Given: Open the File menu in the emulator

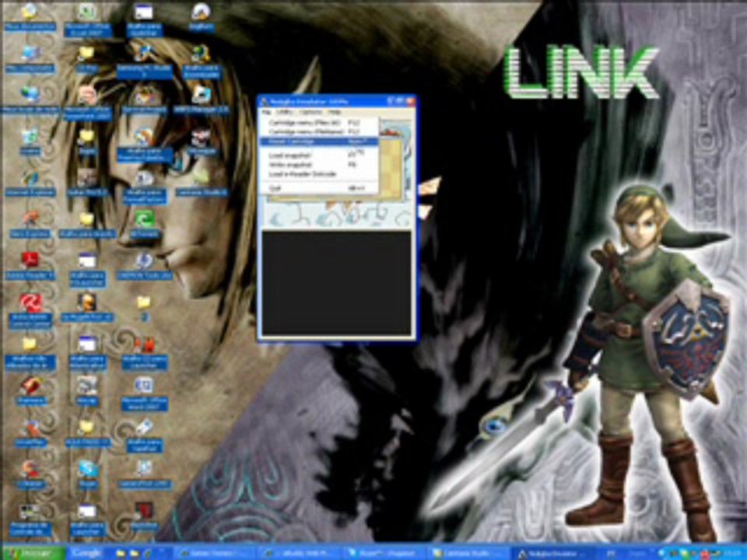Looking at the screenshot, I should [x=266, y=112].
